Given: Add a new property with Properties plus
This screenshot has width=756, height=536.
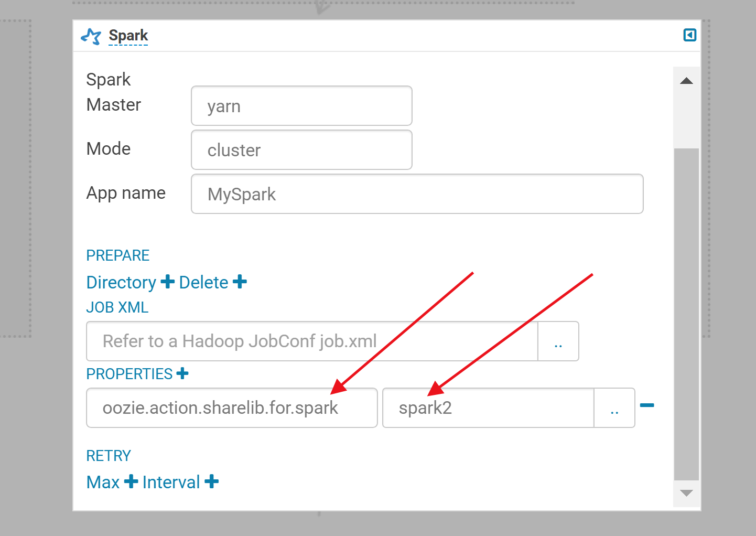Looking at the screenshot, I should pyautogui.click(x=182, y=373).
